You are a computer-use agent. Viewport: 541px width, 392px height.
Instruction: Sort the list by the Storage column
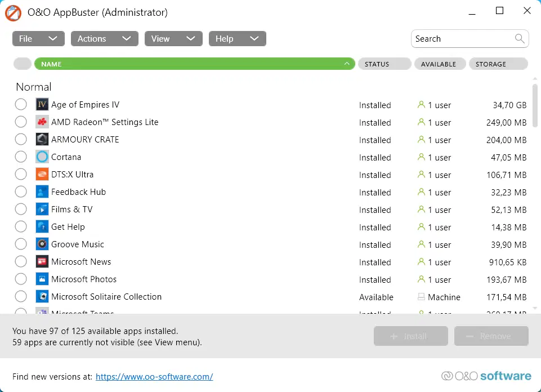tap(498, 64)
